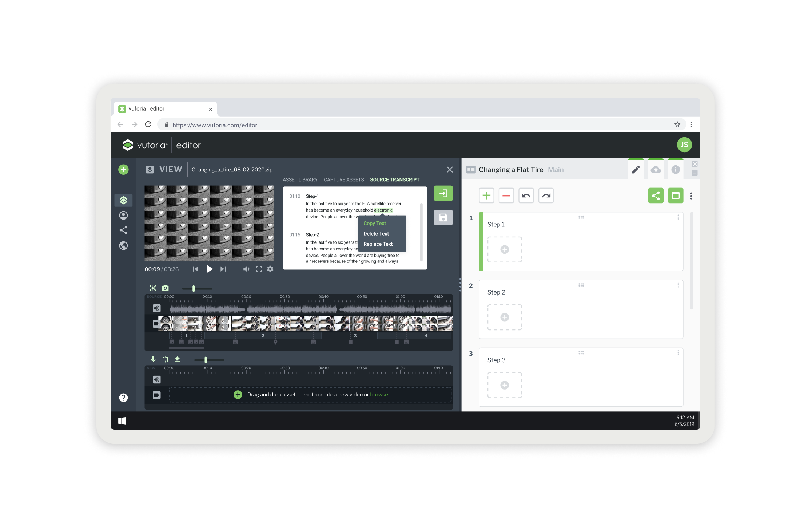Choose Replace Text from context menu
The height and width of the screenshot is (529, 812).
point(378,244)
